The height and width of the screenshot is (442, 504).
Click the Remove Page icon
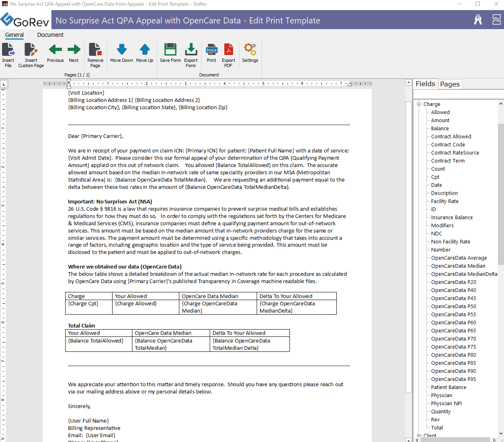pyautogui.click(x=95, y=50)
